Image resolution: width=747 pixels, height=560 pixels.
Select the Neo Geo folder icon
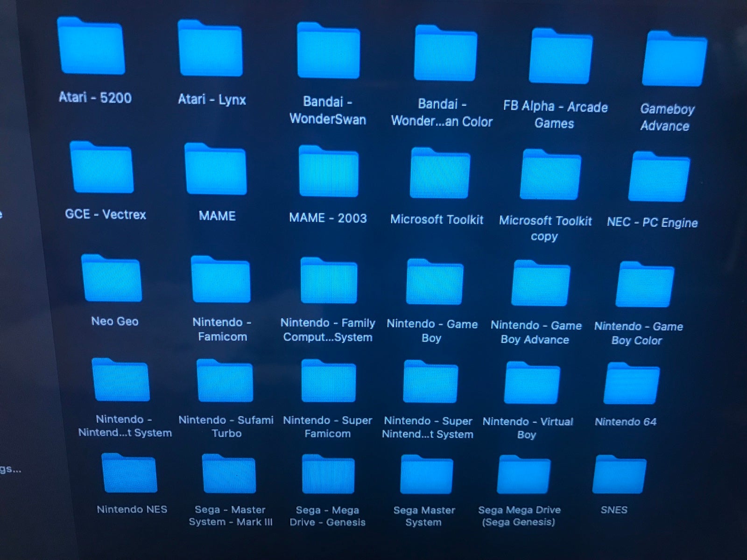coord(111,278)
